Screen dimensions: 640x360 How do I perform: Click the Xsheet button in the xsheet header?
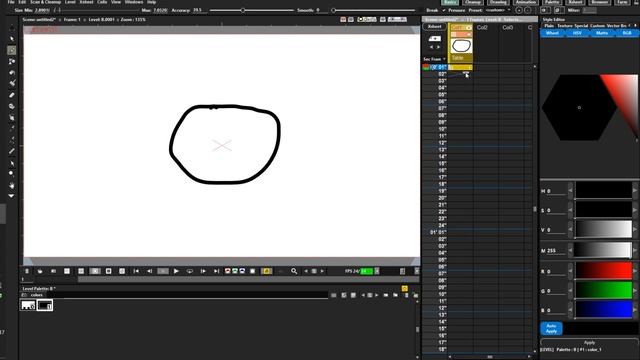click(x=434, y=27)
